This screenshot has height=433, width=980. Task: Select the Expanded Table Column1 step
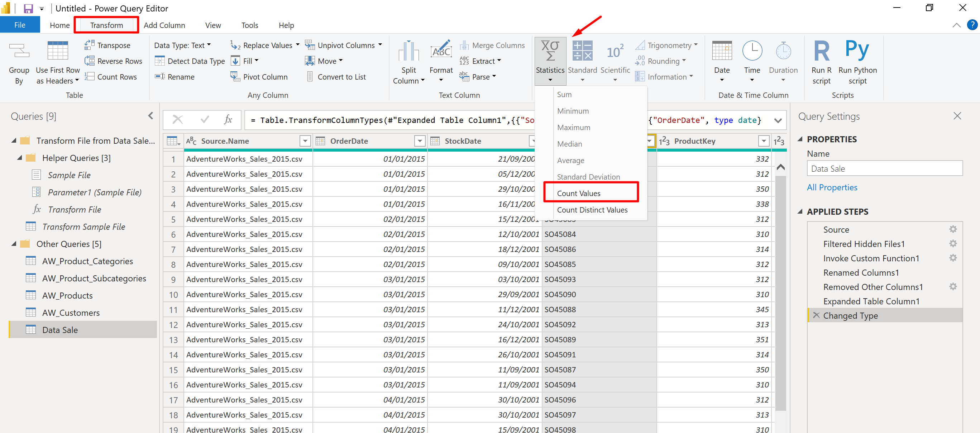(x=871, y=301)
